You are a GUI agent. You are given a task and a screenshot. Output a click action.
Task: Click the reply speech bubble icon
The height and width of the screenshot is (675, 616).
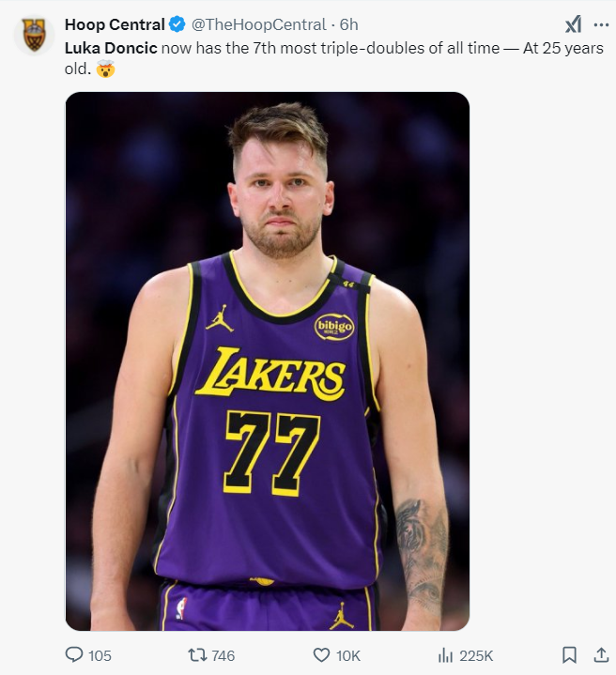74,654
